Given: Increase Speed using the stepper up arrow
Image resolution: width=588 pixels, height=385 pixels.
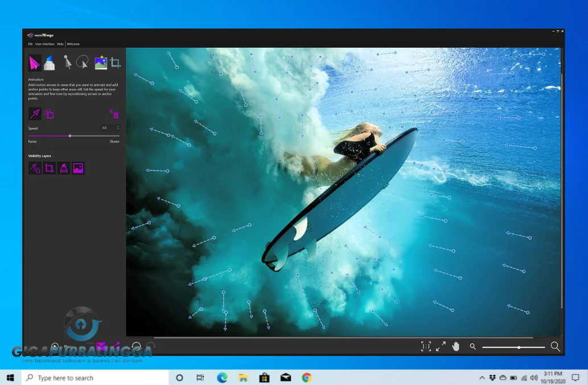Looking at the screenshot, I should 117,126.
